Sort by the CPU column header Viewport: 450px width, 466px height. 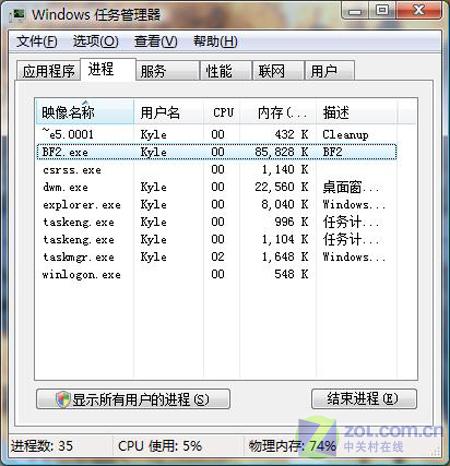pos(222,112)
